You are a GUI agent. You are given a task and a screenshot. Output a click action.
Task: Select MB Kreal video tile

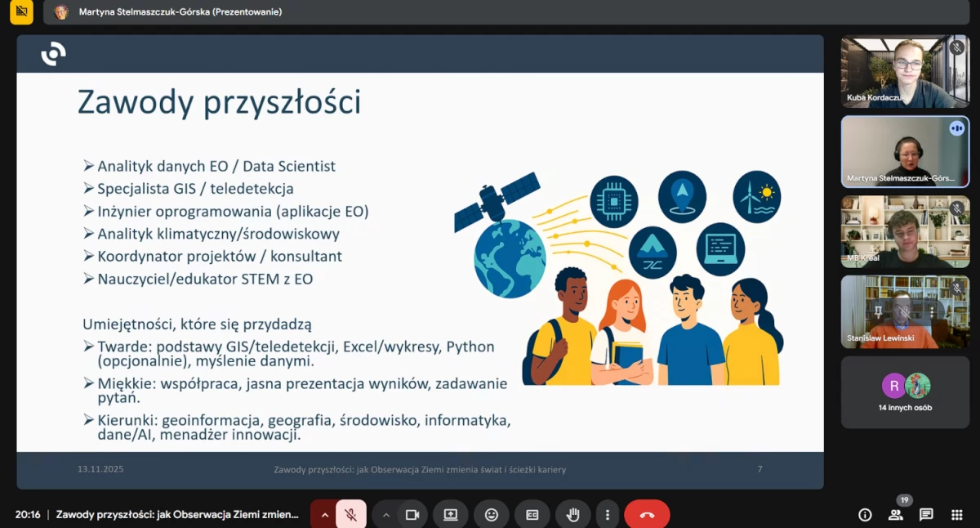point(905,231)
